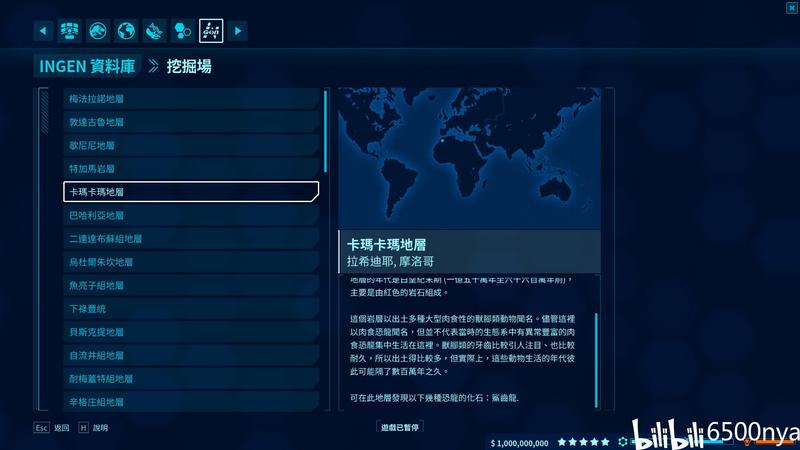The height and width of the screenshot is (450, 800).
Task: Select 特加馬岩層 in the dig site list
Action: point(191,168)
